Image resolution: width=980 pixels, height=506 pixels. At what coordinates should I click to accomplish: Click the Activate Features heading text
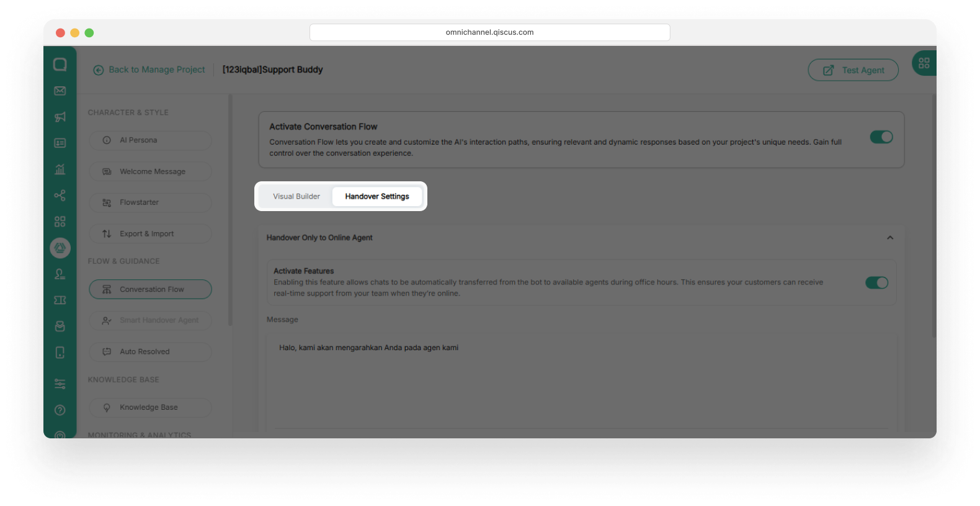pos(304,271)
